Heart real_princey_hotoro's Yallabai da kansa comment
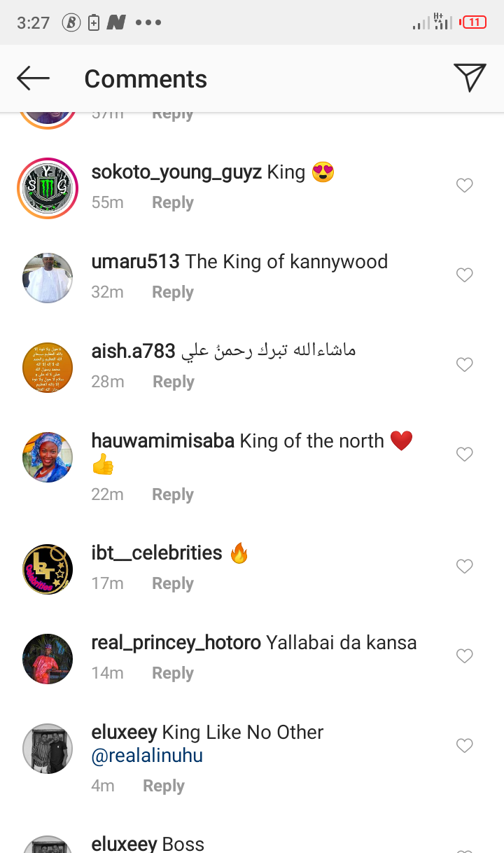The width and height of the screenshot is (504, 853). 464,656
